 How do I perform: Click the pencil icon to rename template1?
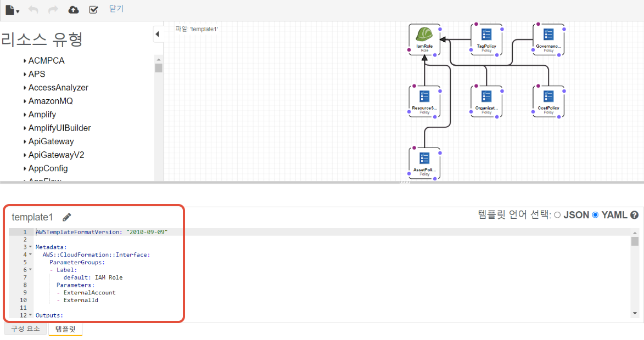click(67, 217)
